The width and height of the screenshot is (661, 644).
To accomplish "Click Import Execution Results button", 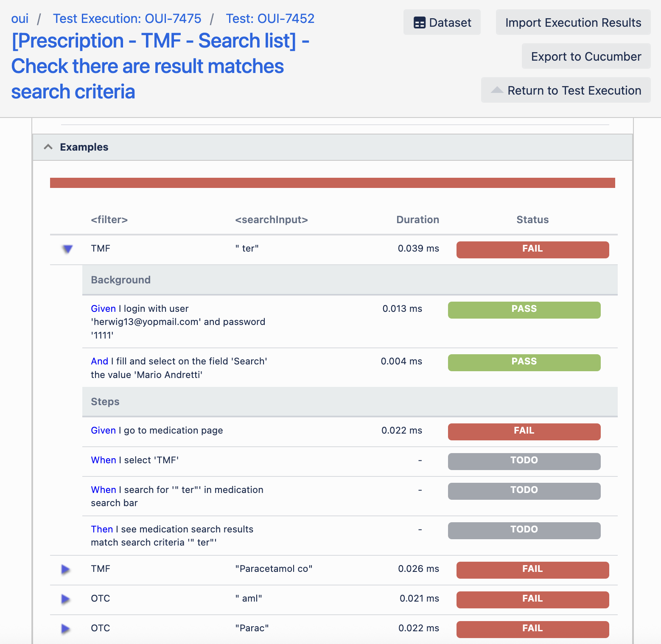I will (573, 22).
